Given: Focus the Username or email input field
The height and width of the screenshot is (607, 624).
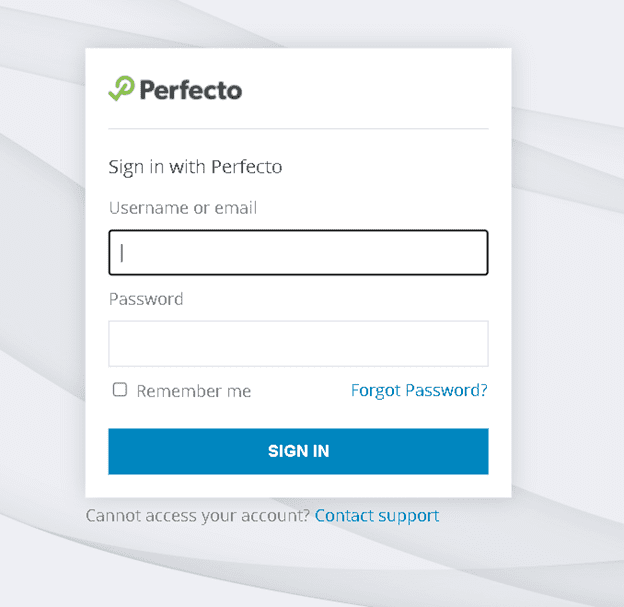Looking at the screenshot, I should pos(298,253).
